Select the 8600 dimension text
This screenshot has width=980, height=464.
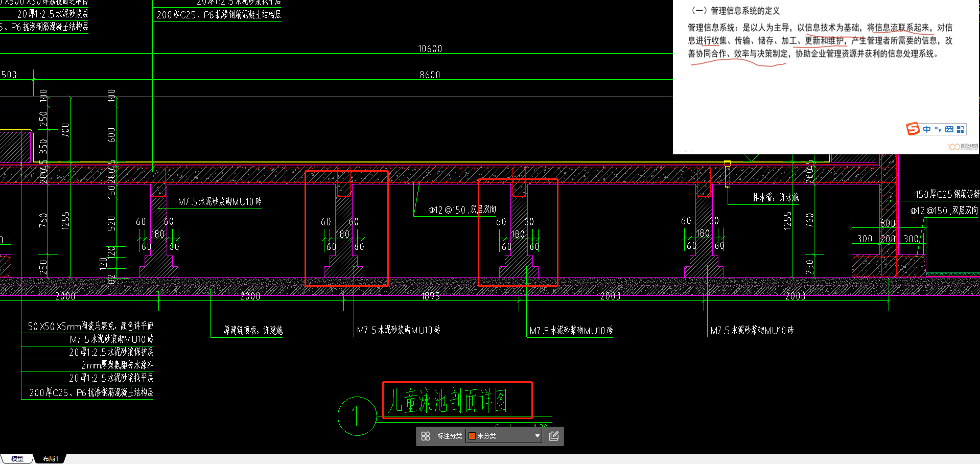pos(430,75)
